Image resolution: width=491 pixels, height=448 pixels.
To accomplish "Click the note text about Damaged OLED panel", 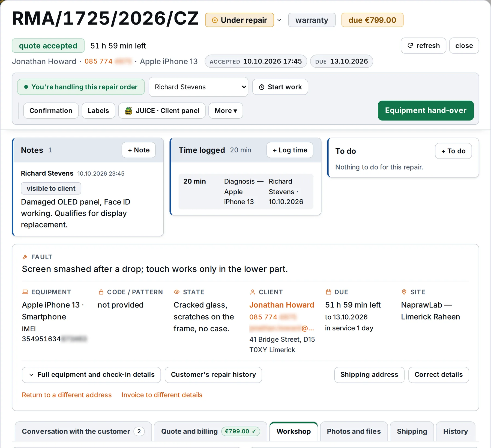I will tap(76, 213).
